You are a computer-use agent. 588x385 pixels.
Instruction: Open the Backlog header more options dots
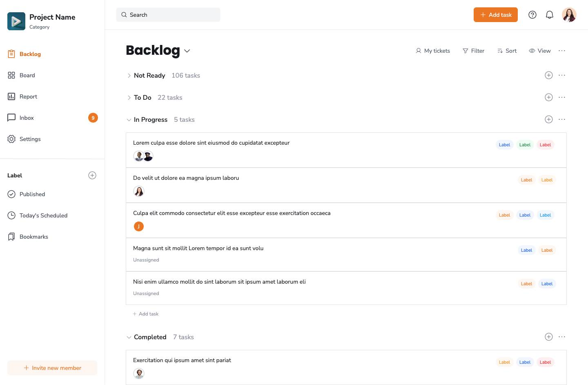point(562,51)
